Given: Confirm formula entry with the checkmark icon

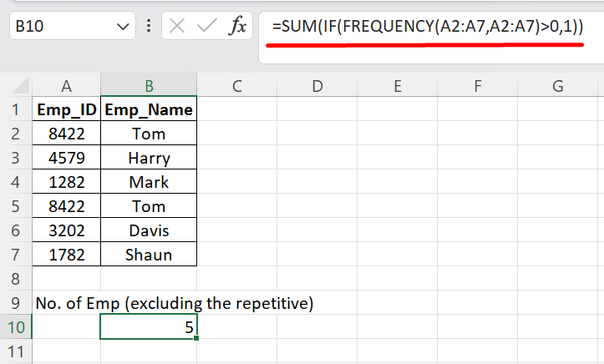Looking at the screenshot, I should (207, 26).
